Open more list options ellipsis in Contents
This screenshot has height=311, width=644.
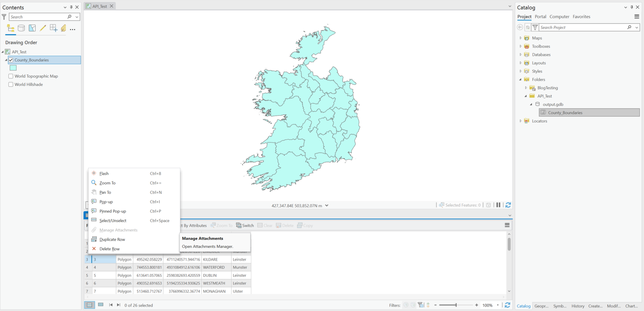click(x=72, y=29)
